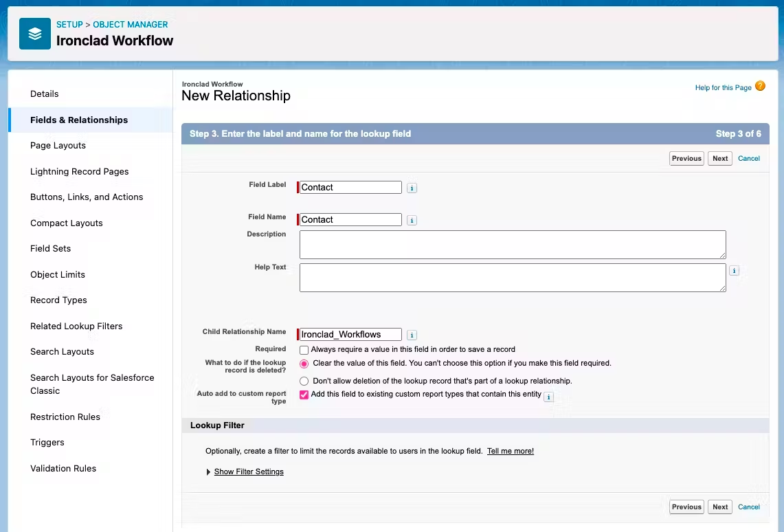Open Search Layouts for Salesforce Classic
Viewport: 784px width, 532px height.
(92, 384)
